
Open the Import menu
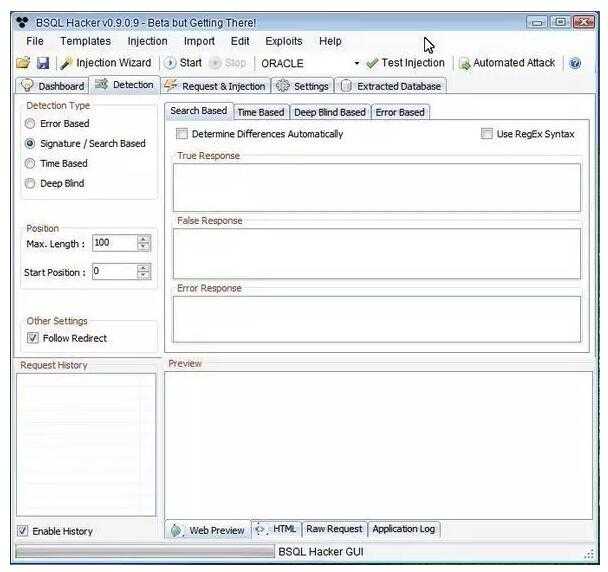click(199, 41)
